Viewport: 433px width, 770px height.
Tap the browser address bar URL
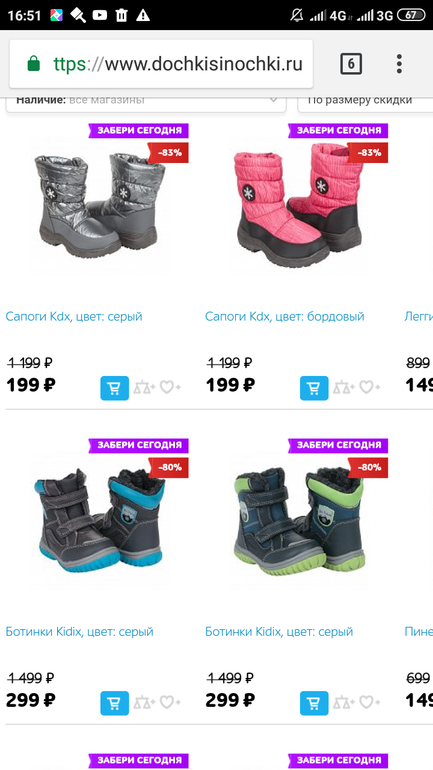click(x=178, y=64)
